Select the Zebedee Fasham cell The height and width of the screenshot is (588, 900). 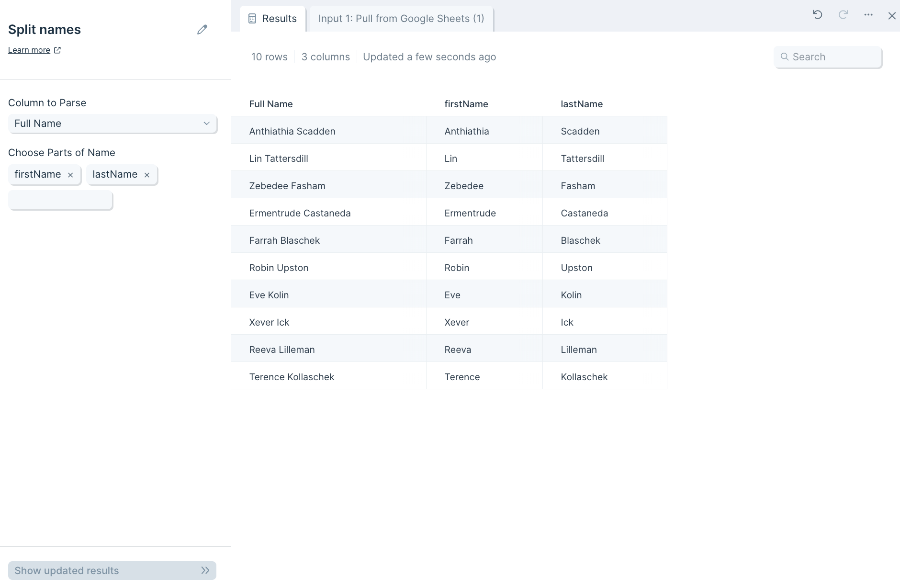click(x=328, y=185)
